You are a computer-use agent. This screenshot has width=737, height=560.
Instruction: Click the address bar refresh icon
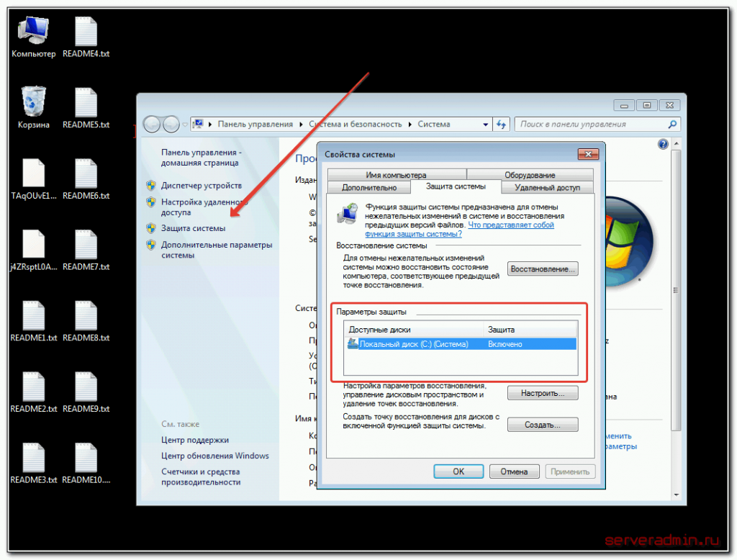coord(502,125)
